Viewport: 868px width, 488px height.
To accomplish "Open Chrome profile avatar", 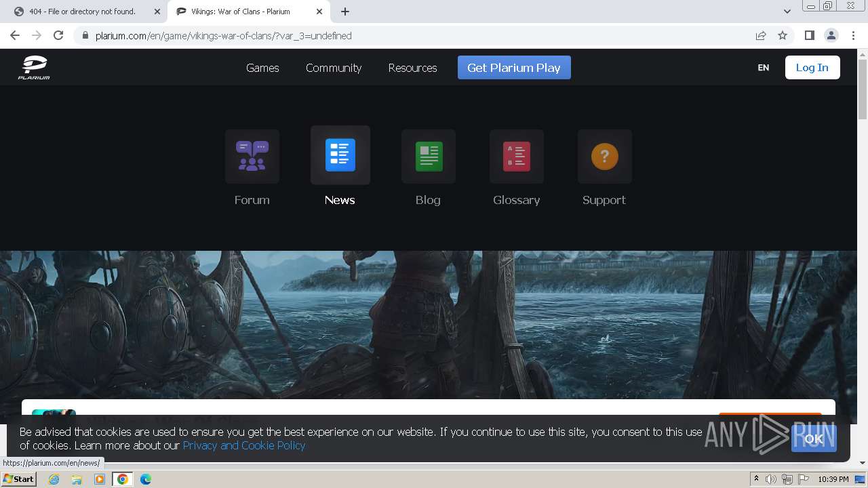I will click(831, 35).
